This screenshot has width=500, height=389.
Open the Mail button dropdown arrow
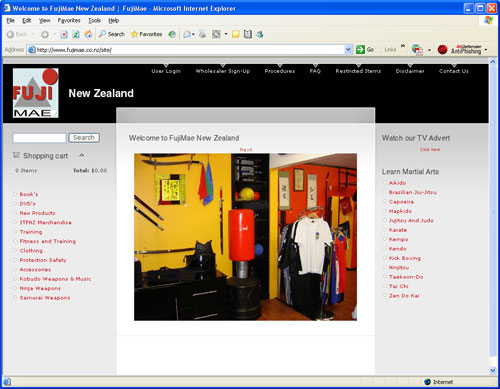[193, 34]
